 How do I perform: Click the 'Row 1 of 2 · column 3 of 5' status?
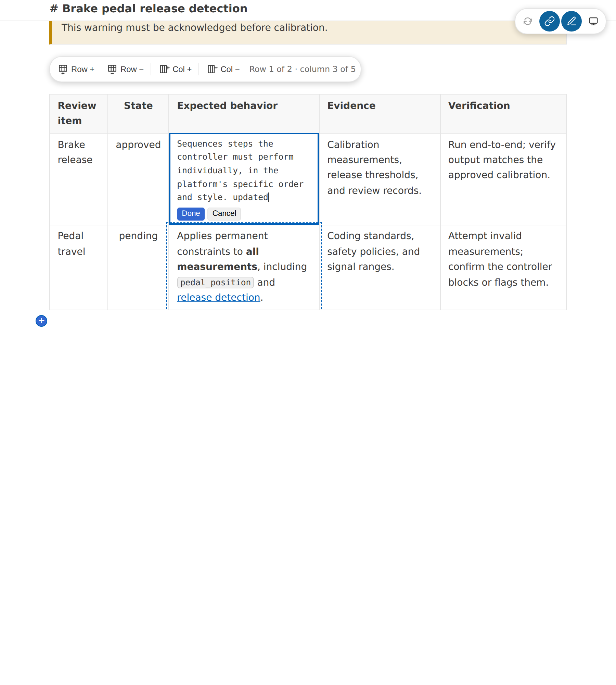[x=302, y=69]
